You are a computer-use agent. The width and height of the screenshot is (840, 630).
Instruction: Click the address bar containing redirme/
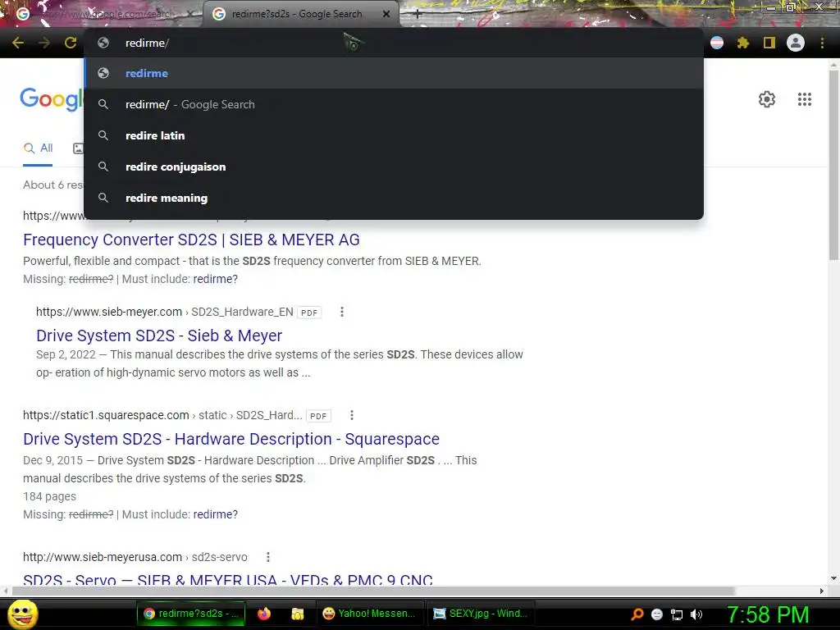tap(394, 43)
